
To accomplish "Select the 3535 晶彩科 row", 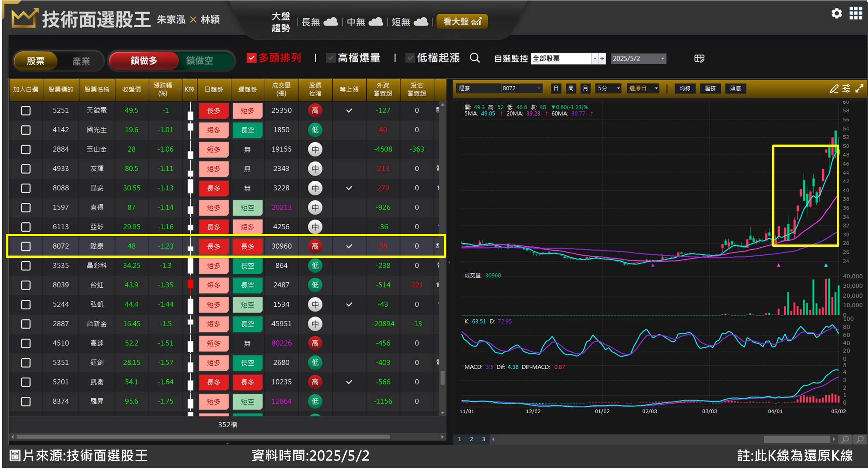I will pyautogui.click(x=224, y=265).
